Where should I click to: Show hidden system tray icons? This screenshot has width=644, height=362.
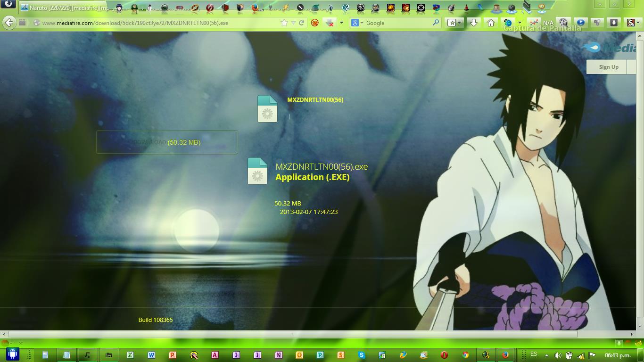tap(546, 355)
